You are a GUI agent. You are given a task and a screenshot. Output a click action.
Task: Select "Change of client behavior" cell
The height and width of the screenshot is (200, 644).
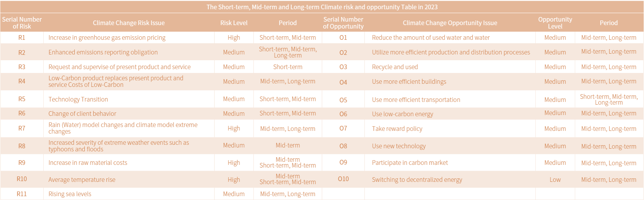point(82,114)
